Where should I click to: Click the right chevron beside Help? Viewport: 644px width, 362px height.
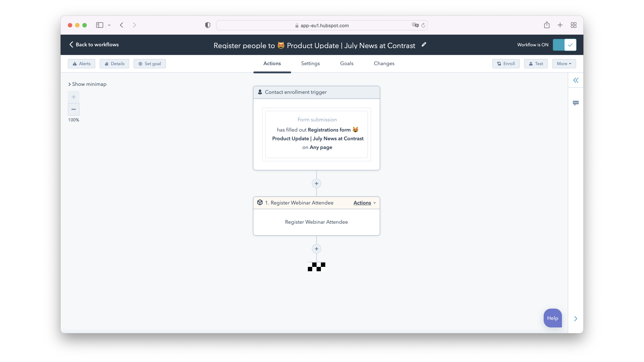click(576, 319)
